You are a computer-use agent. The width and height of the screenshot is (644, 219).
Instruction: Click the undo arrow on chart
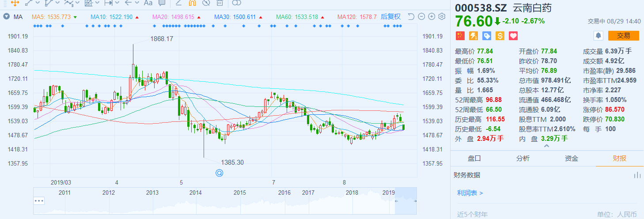411,17
